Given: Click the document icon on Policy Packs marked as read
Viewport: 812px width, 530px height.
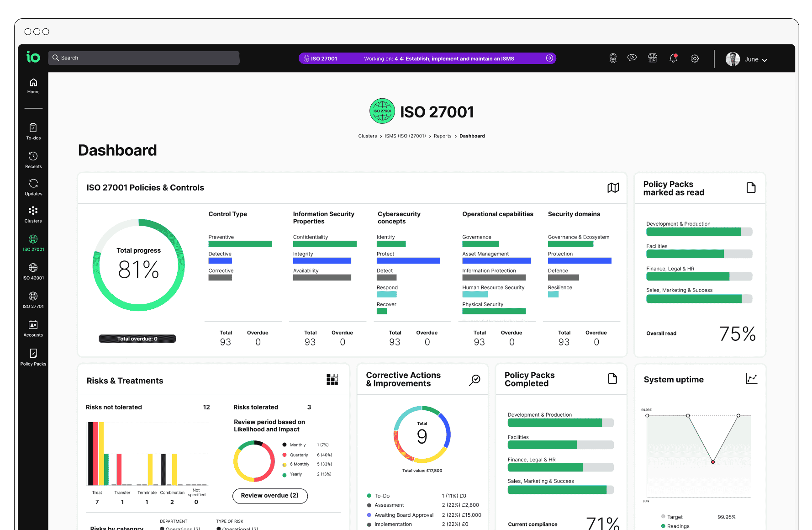Looking at the screenshot, I should click(x=751, y=188).
